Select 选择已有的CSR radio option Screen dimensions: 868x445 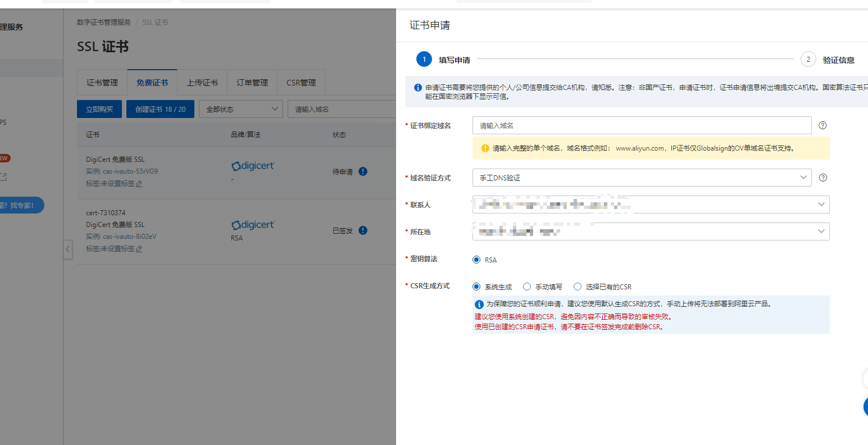[578, 287]
